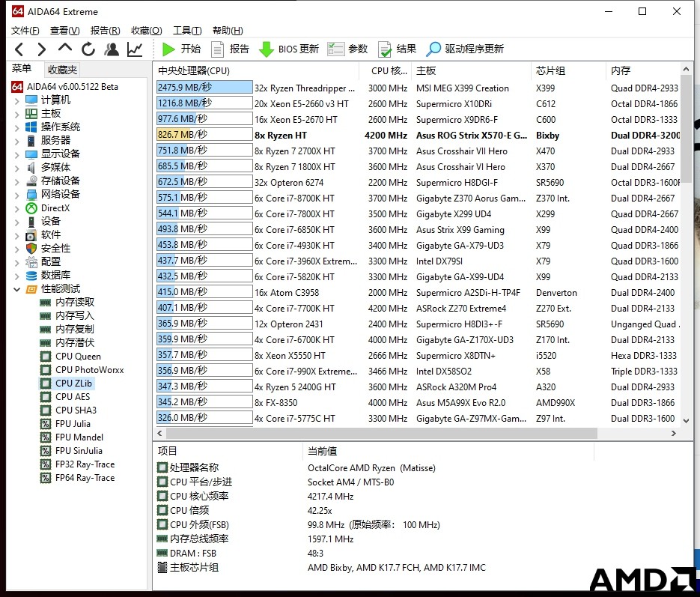Open the 帮助(H) menu
The image size is (700, 597).
pos(228,31)
